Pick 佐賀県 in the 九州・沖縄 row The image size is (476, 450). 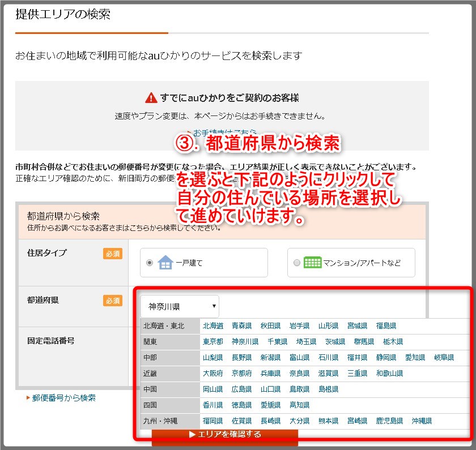point(241,421)
